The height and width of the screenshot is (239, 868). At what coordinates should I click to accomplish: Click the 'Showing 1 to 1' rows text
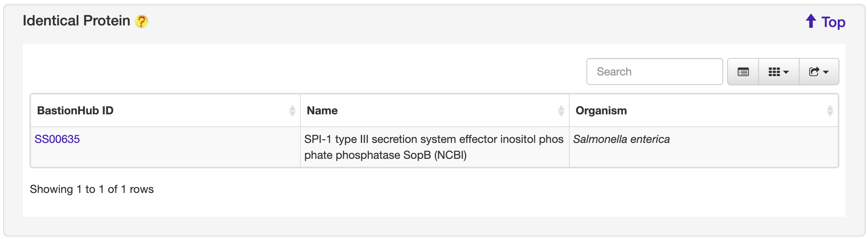pos(91,189)
